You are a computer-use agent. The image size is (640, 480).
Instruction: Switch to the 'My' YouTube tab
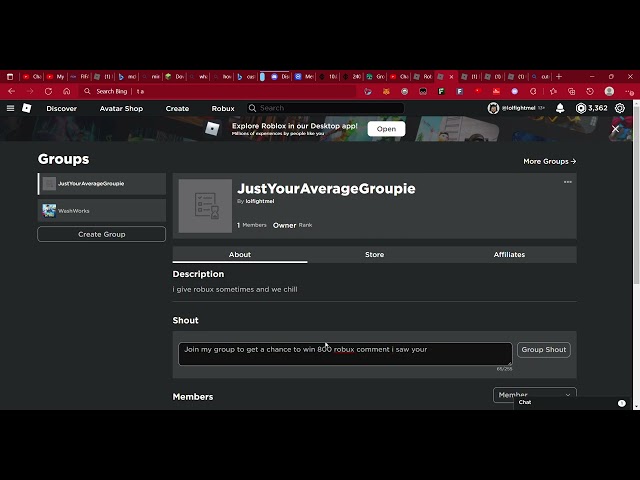tap(56, 76)
